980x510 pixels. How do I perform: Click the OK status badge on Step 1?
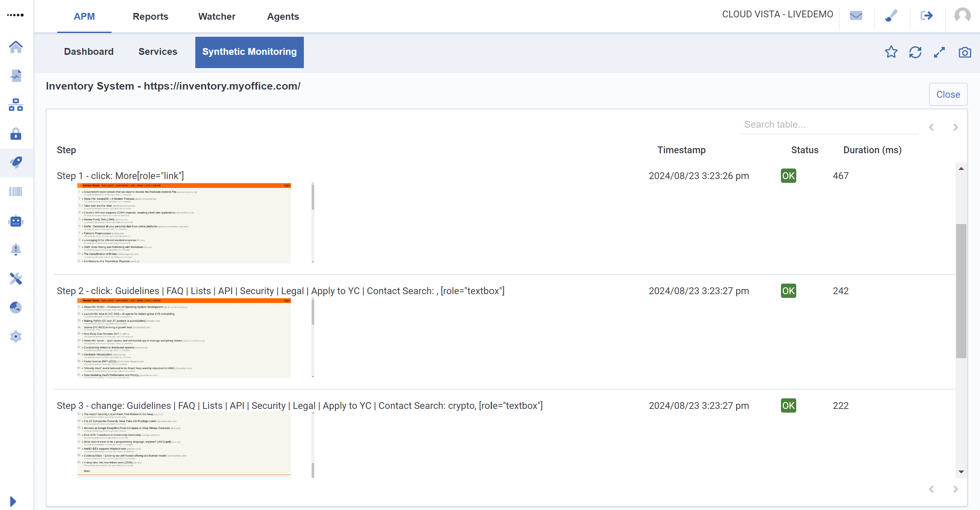pyautogui.click(x=788, y=175)
